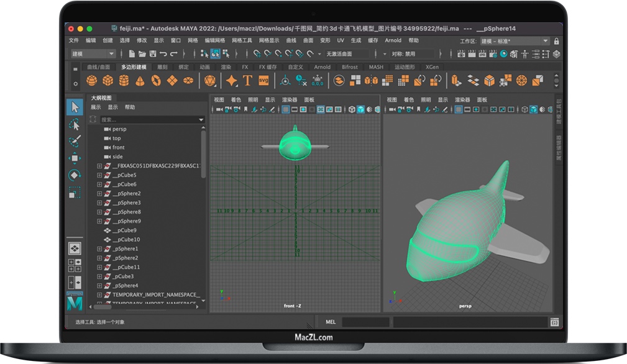
Task: Click the MEL command input field
Action: (x=365, y=322)
